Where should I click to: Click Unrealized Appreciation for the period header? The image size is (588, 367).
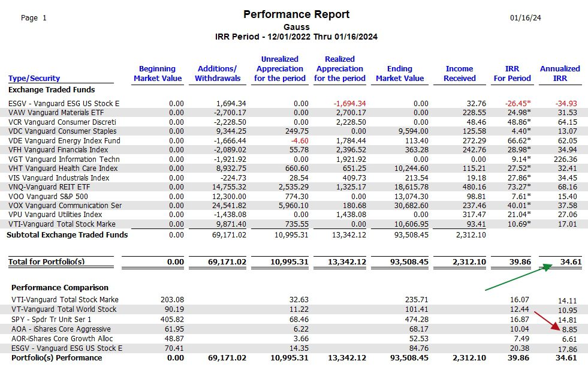[280, 69]
